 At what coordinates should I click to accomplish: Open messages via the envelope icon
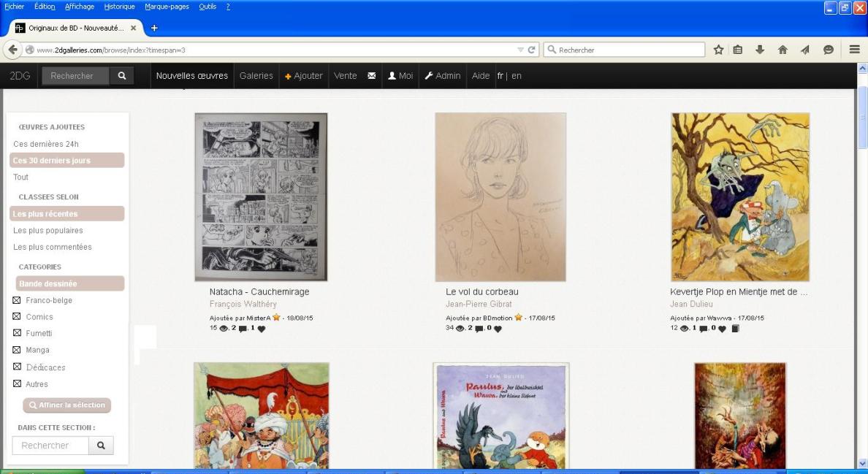tap(371, 76)
